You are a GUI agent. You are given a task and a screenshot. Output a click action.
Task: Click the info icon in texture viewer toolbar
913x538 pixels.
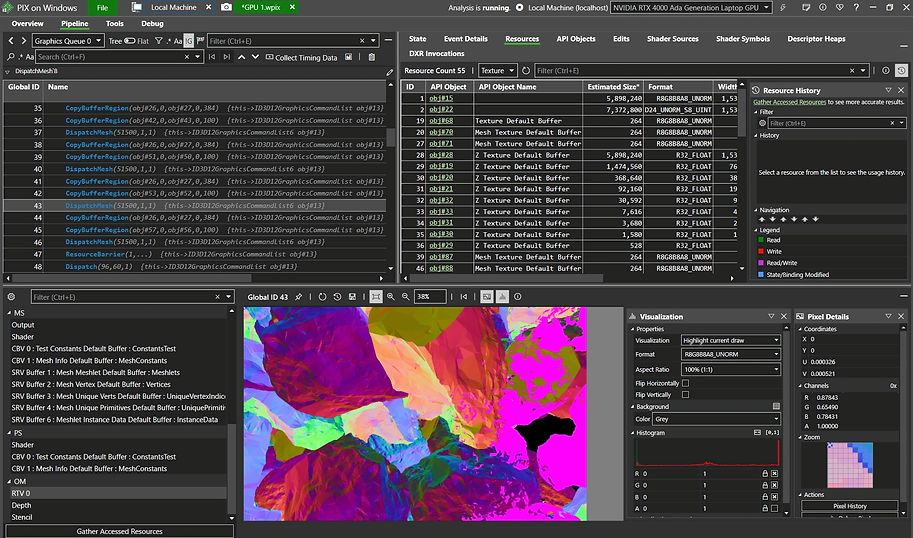point(518,297)
